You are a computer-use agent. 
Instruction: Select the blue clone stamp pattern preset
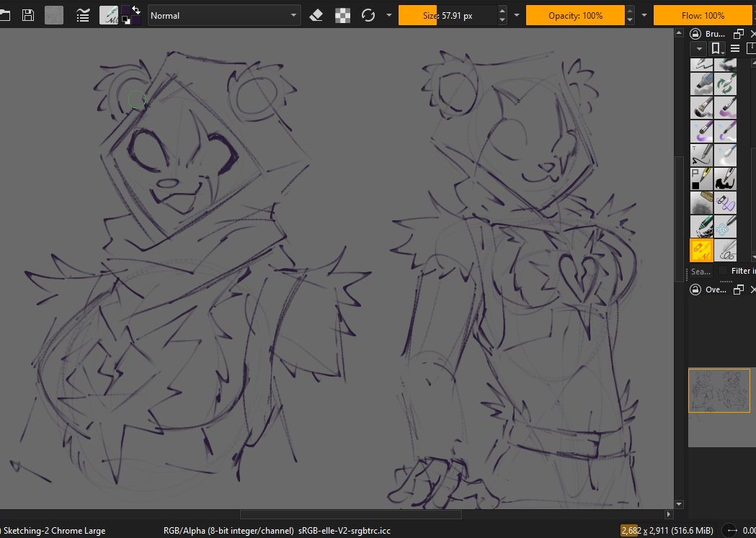tap(725, 226)
